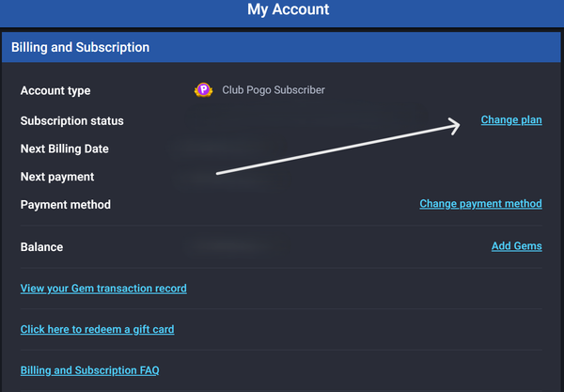Click the white arrow pointing to Change plan

(x=338, y=149)
